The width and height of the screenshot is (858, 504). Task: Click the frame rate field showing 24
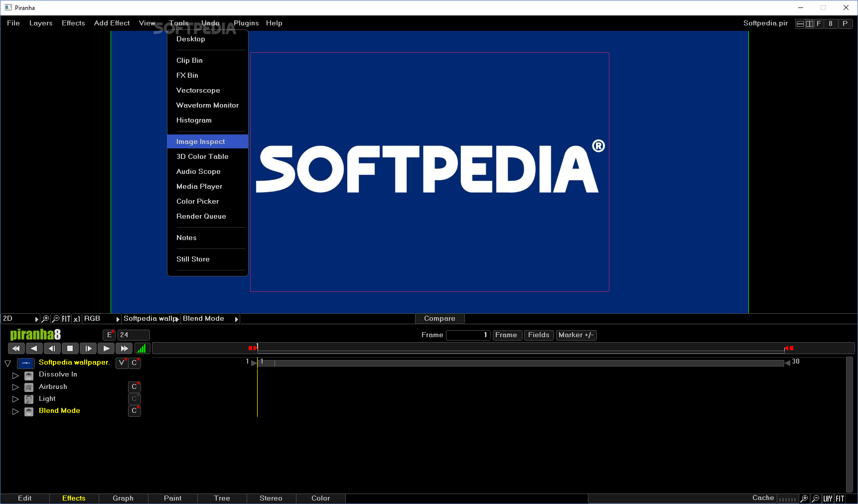[134, 335]
